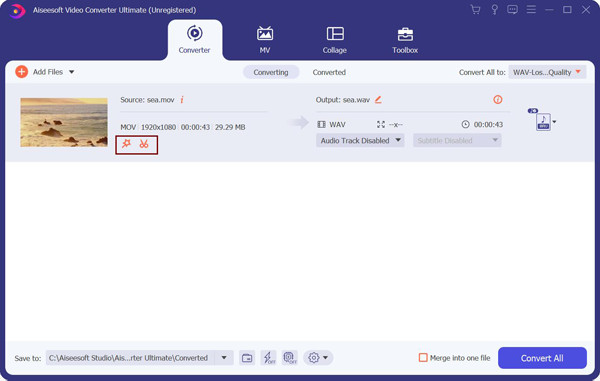The width and height of the screenshot is (600, 381).
Task: Click the Aiseesoft app logo
Action: coord(17,11)
